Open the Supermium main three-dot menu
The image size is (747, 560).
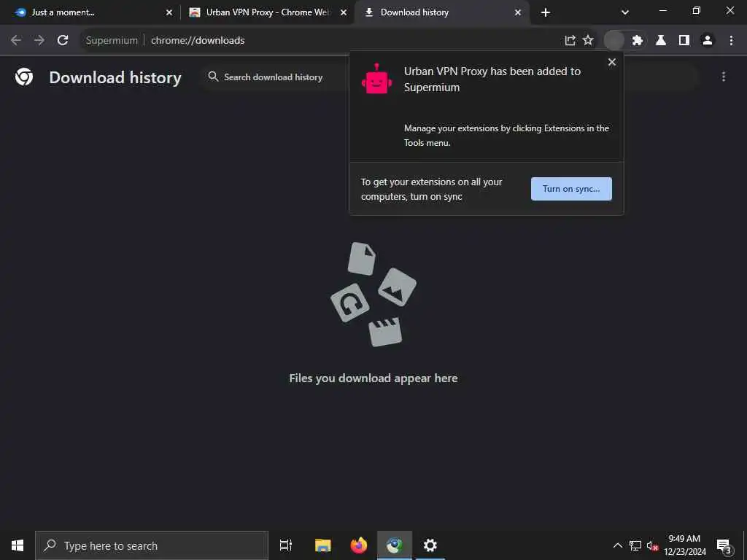tap(731, 41)
